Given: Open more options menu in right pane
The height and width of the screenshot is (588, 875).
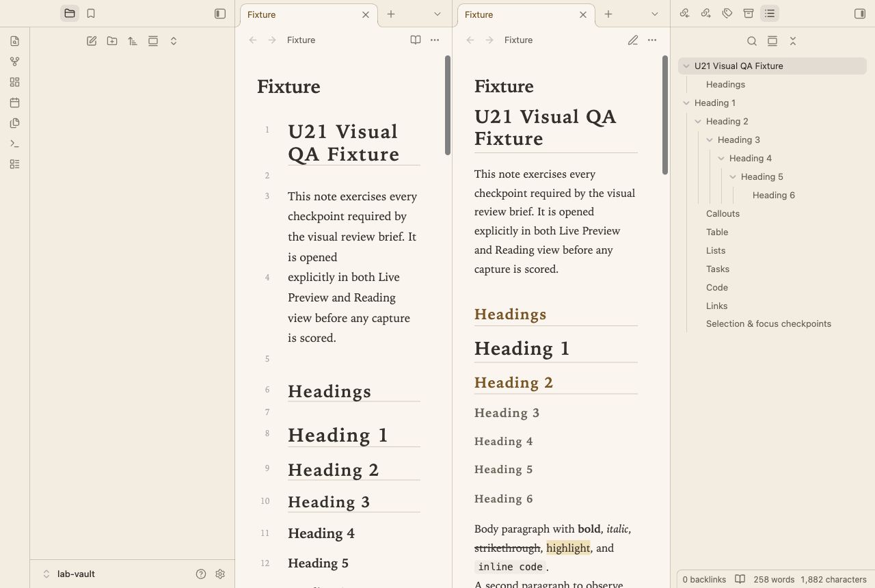Looking at the screenshot, I should coord(652,40).
